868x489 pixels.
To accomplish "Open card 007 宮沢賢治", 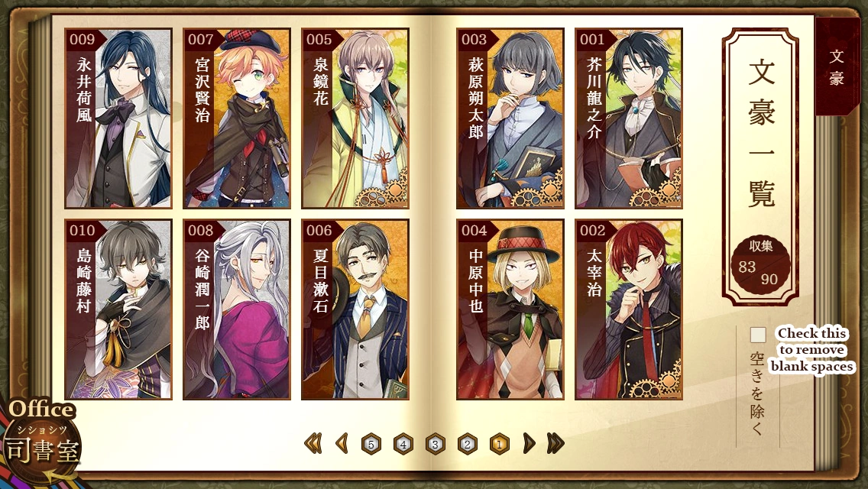I will tap(236, 118).
